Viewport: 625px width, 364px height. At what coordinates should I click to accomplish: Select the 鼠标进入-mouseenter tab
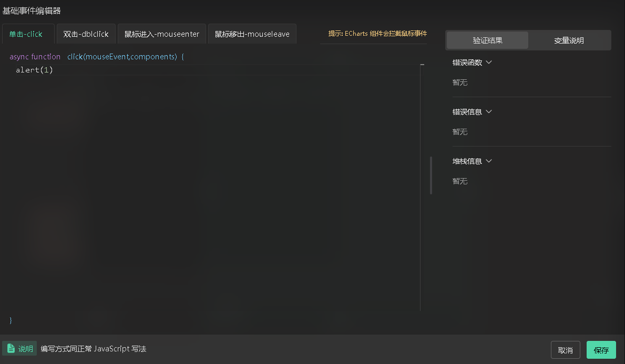(x=161, y=34)
